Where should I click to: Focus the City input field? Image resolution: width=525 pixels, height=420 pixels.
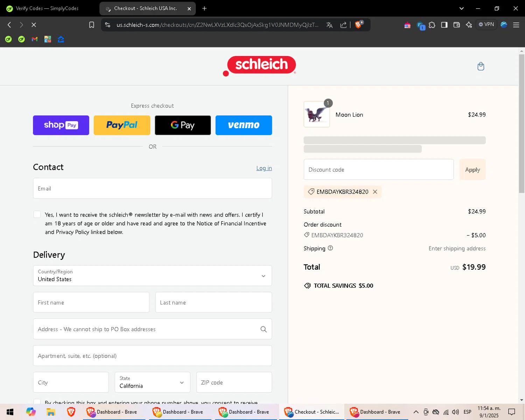71,382
